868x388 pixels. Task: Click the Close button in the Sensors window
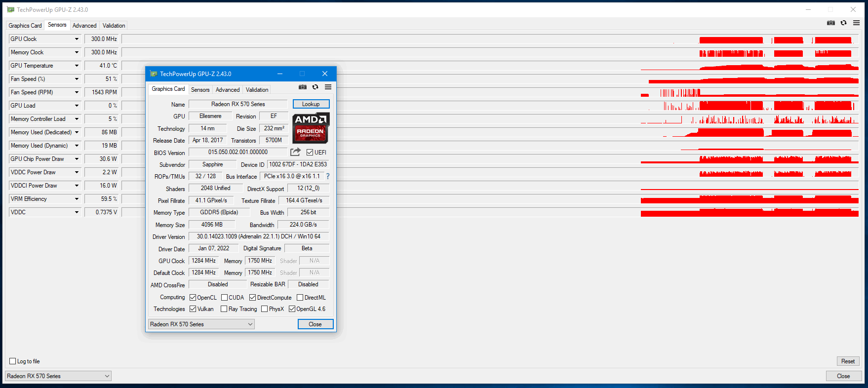pyautogui.click(x=844, y=376)
